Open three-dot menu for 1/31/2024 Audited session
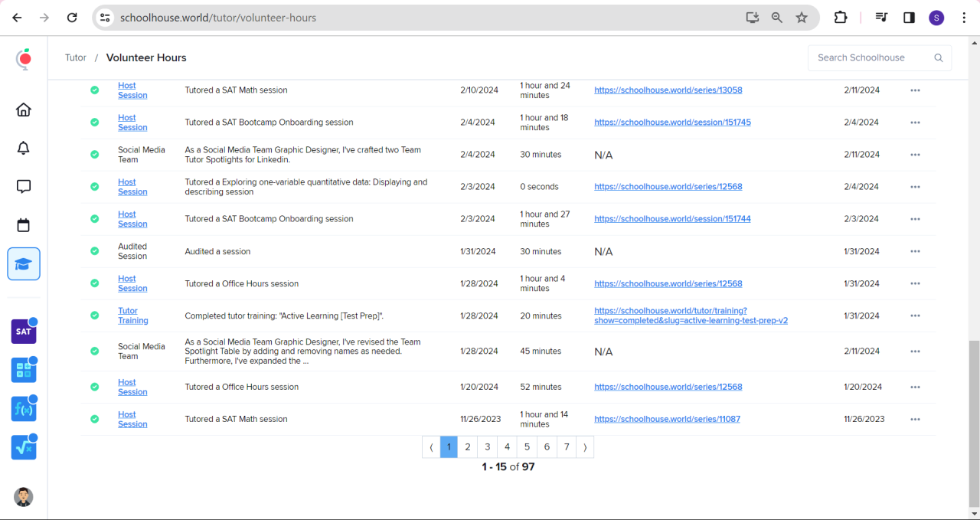Screen dimensions: 980x520 coord(915,251)
